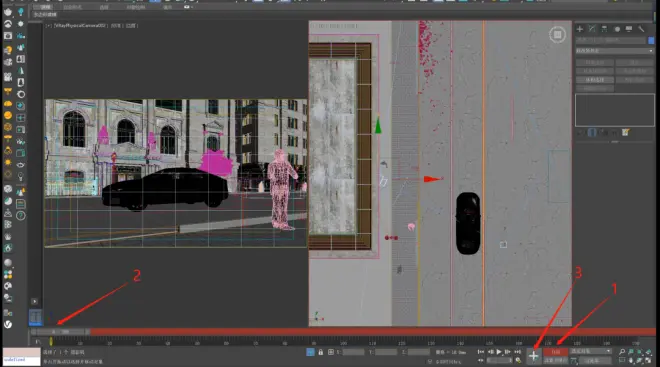This screenshot has height=367, width=660.
Task: Click the Z coordinate field
Action: point(419,352)
